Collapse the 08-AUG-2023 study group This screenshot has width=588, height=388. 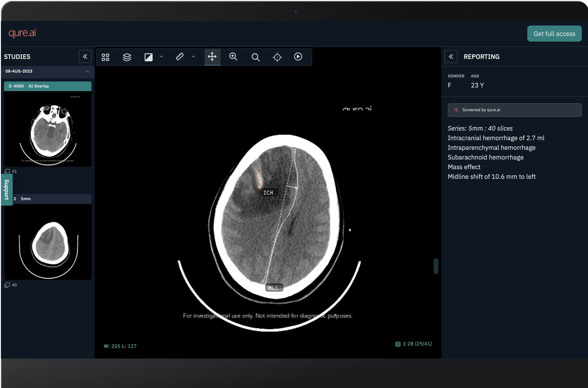pyautogui.click(x=87, y=71)
